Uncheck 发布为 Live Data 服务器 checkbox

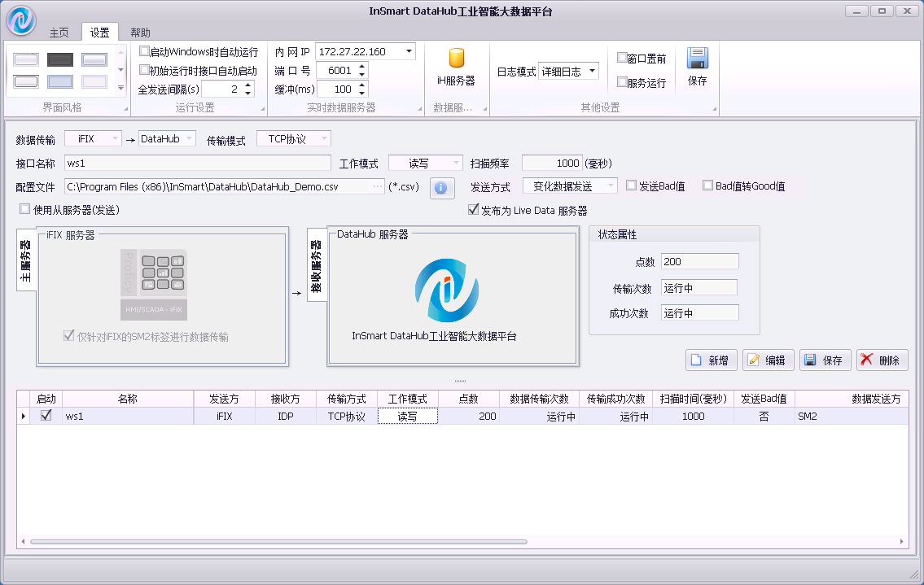(x=473, y=209)
